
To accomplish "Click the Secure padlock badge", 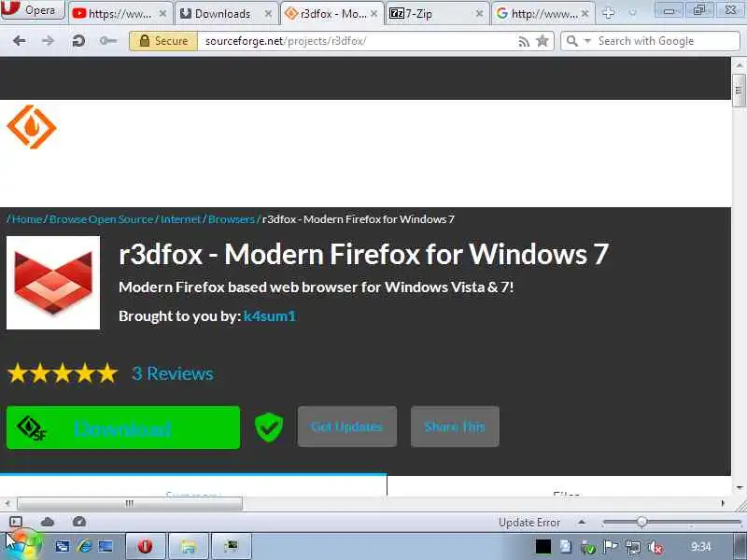I will (162, 41).
